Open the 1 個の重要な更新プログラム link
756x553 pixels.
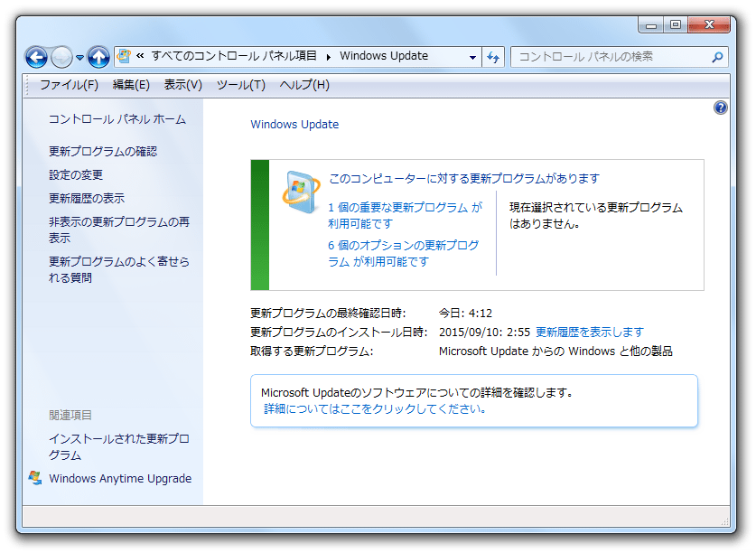point(405,215)
